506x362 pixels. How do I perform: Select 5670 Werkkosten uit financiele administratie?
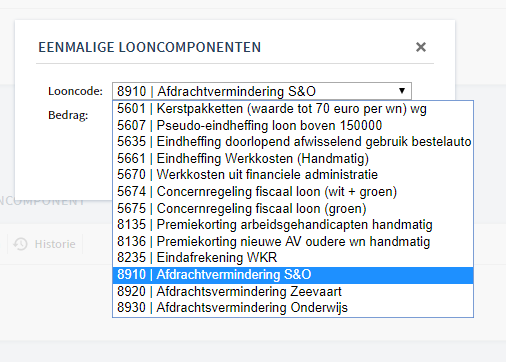[x=293, y=175]
